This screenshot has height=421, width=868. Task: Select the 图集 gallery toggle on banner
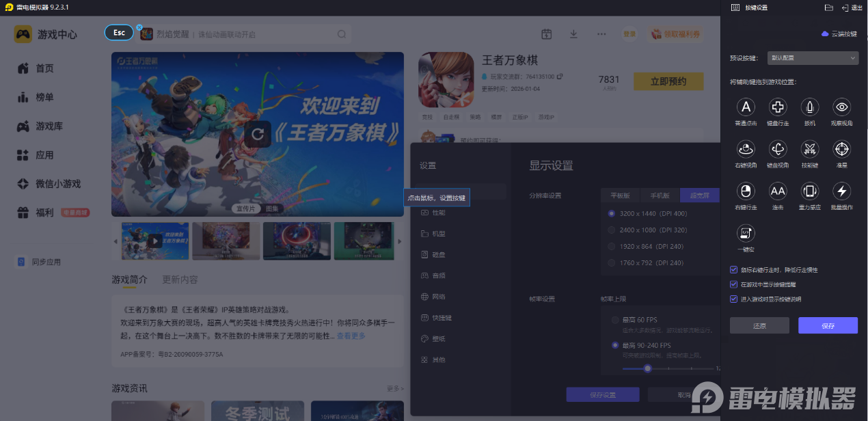pos(273,208)
